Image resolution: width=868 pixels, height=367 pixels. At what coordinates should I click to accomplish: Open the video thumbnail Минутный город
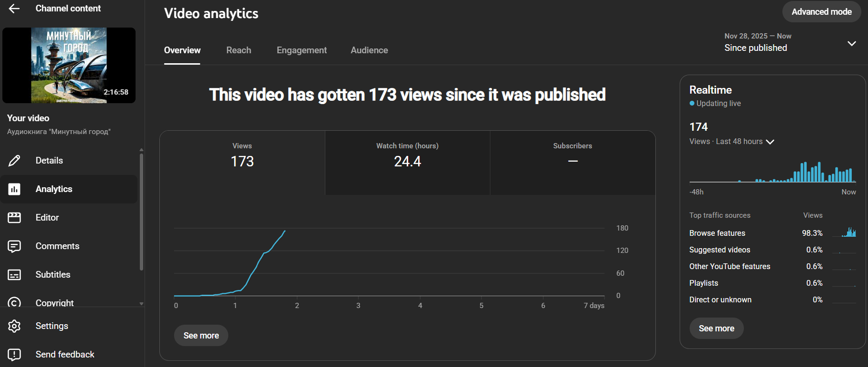tap(69, 65)
